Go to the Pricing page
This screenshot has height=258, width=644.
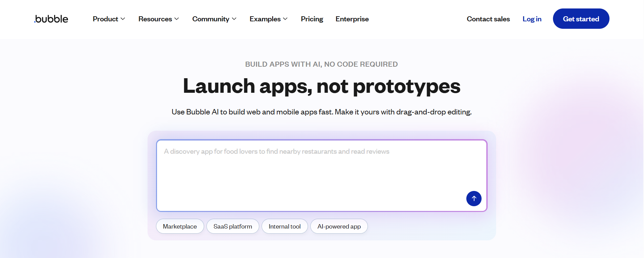click(x=312, y=19)
